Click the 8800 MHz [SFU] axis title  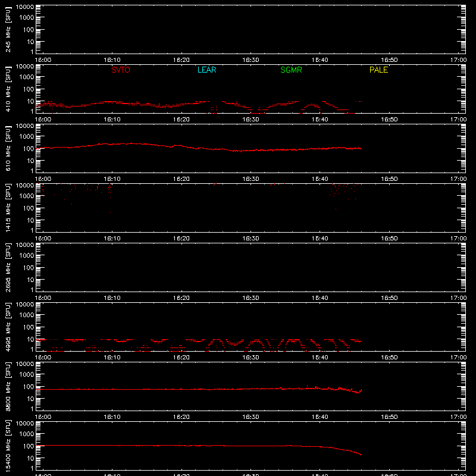point(8,386)
